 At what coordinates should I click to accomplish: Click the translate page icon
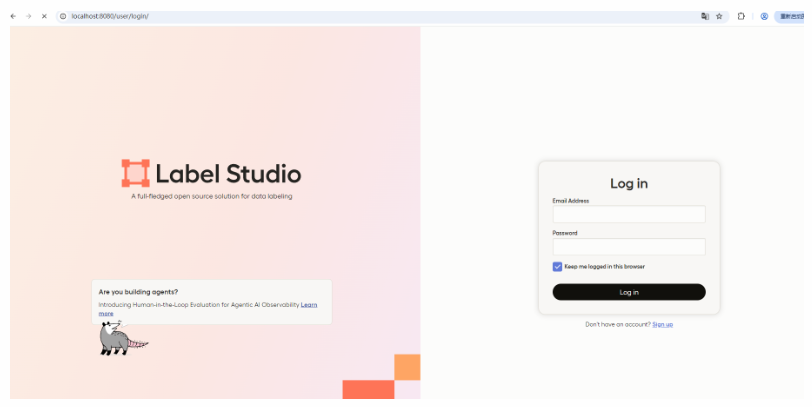coord(705,16)
